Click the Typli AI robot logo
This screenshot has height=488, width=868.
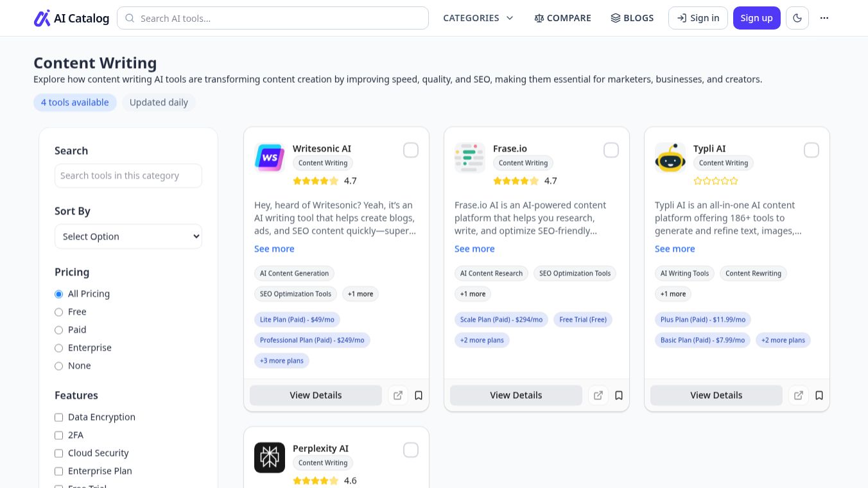[670, 158]
